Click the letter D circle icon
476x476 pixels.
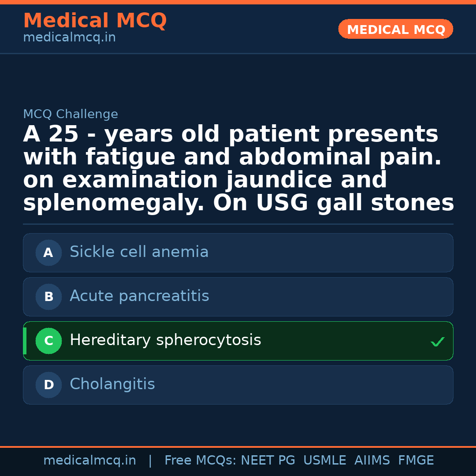point(48,385)
